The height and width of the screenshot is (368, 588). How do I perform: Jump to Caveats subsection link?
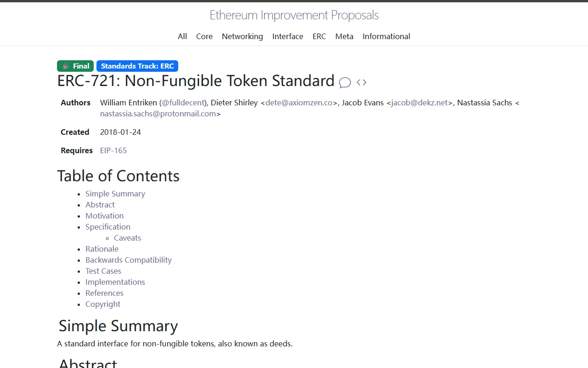127,238
